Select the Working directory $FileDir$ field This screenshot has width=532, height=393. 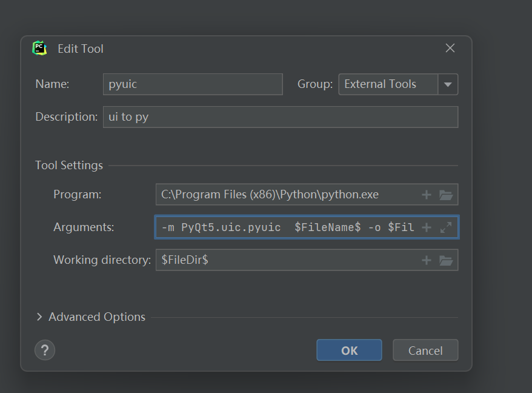point(285,260)
